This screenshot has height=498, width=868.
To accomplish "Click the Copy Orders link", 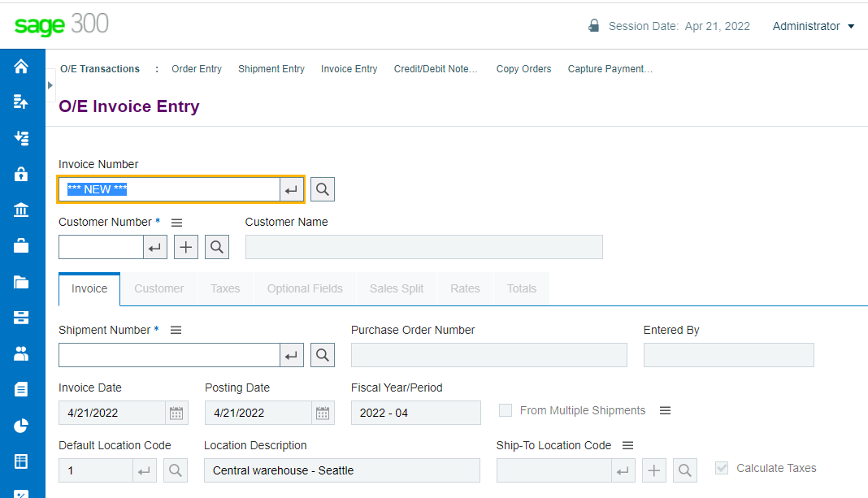I will pos(523,69).
